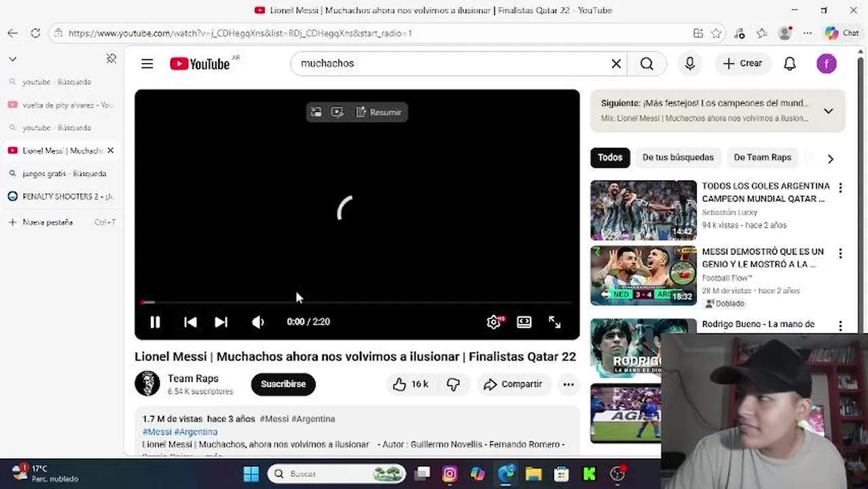Show more filter chips with arrow
This screenshot has width=868, height=489.
(x=830, y=158)
